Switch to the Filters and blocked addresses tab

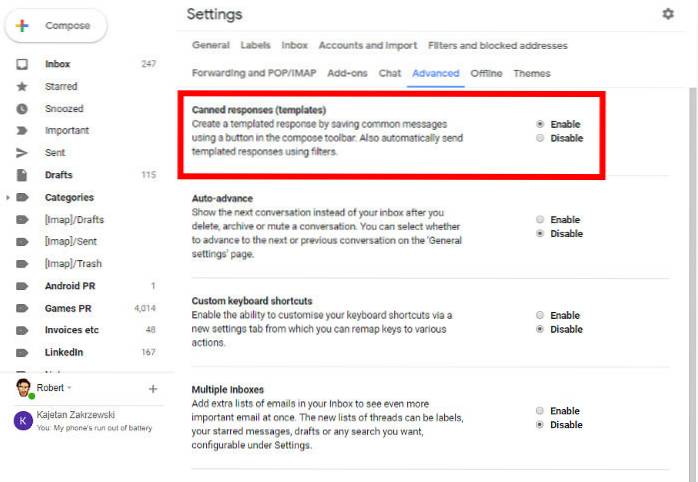[x=497, y=45]
